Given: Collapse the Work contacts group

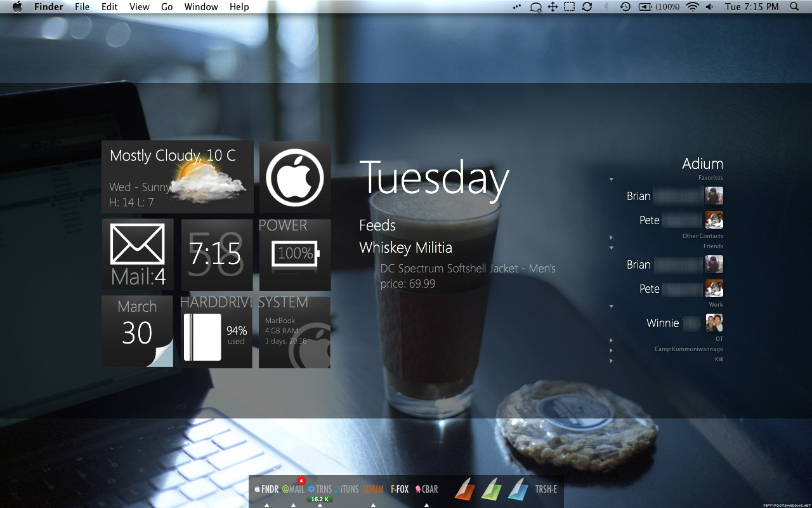Looking at the screenshot, I should [x=612, y=306].
